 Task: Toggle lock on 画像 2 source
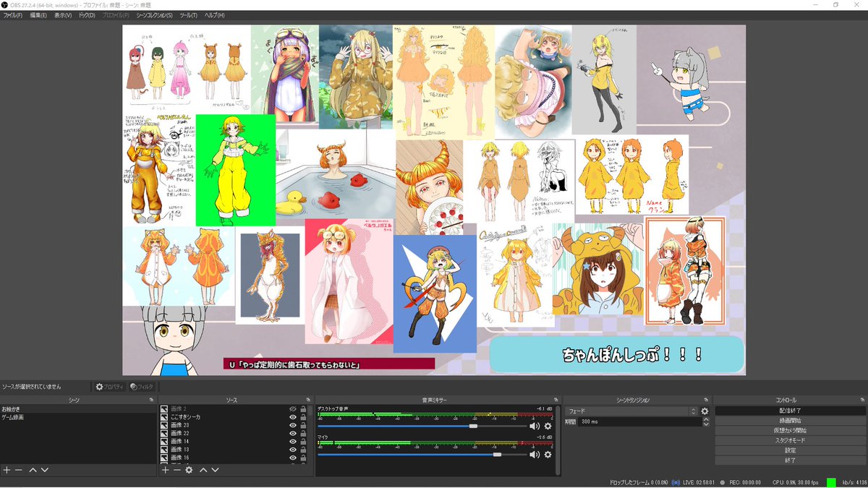coord(303,409)
